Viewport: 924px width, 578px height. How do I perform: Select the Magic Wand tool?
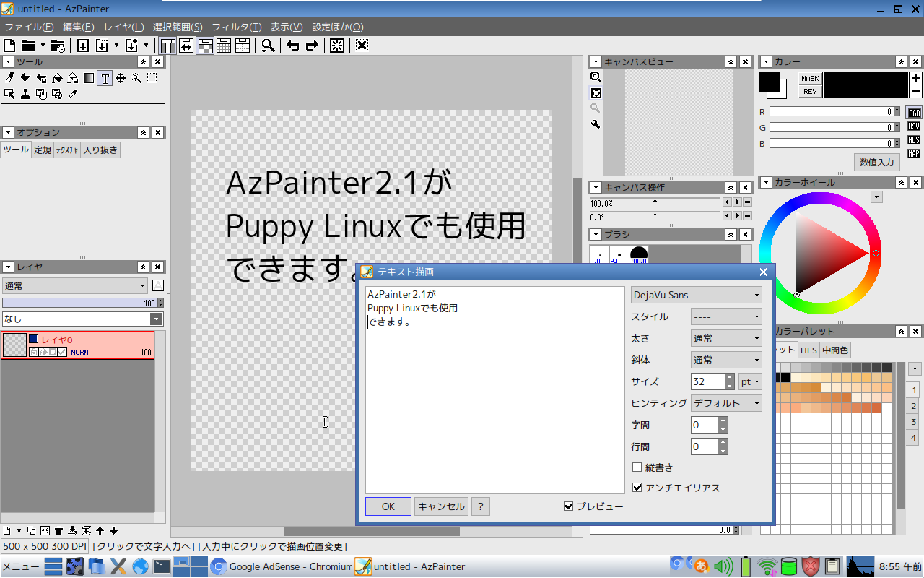pos(136,79)
